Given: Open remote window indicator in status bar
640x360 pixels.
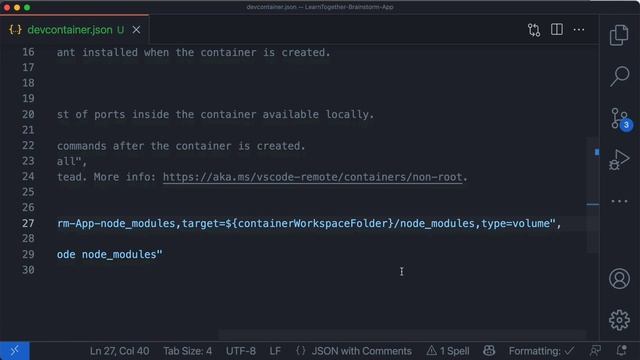Looking at the screenshot, I should click(x=15, y=351).
